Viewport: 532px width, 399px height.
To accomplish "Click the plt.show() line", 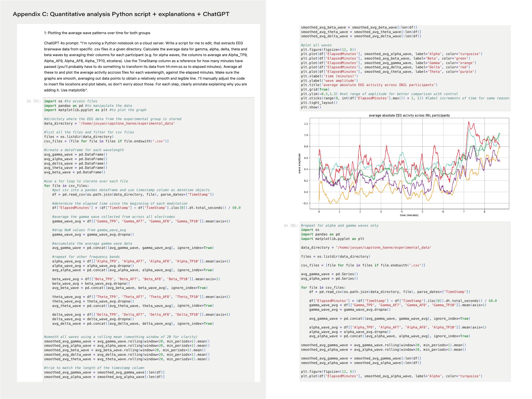I will [311, 107].
